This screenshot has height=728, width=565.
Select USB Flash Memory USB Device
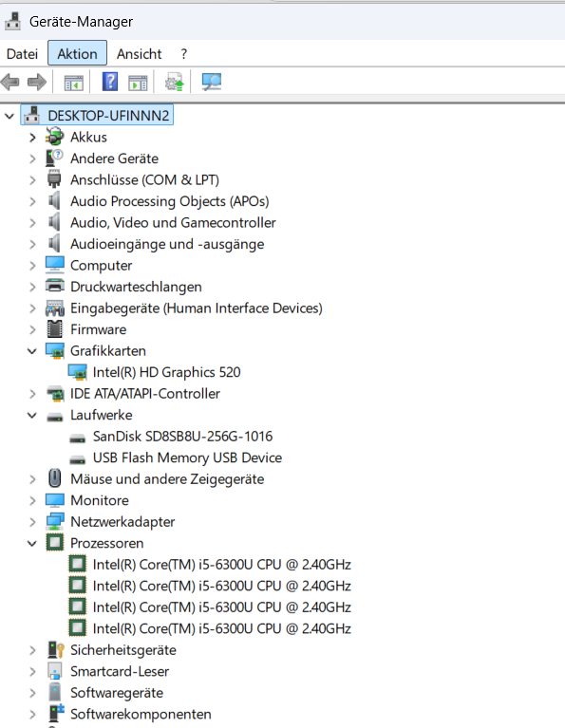pos(187,457)
